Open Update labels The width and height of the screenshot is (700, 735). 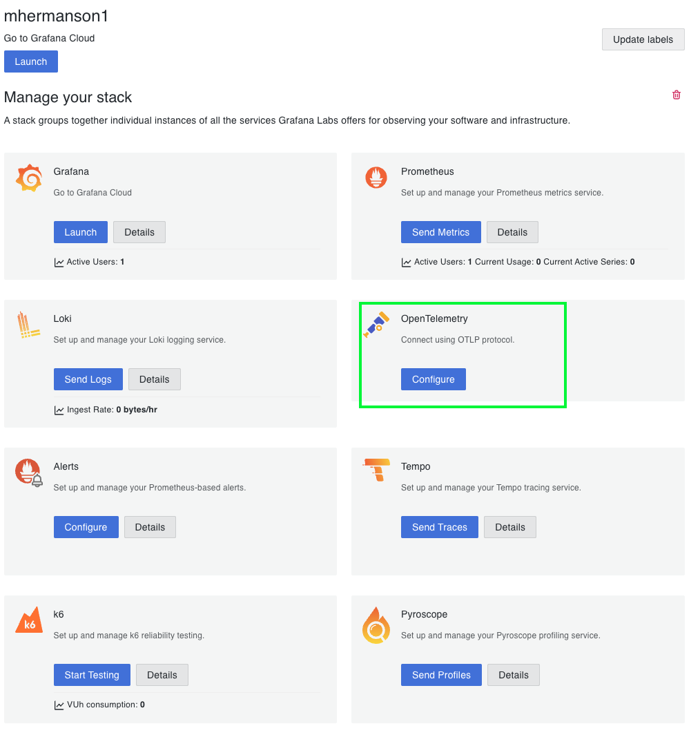tap(643, 39)
